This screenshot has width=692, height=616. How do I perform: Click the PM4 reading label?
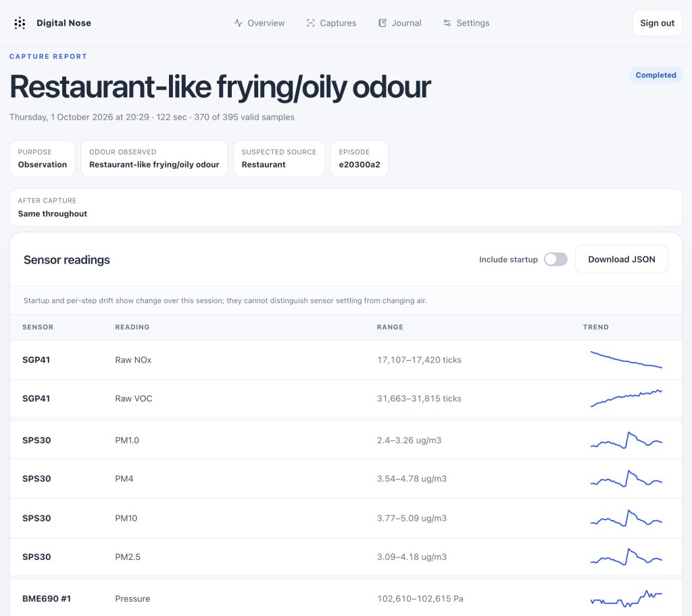click(124, 478)
